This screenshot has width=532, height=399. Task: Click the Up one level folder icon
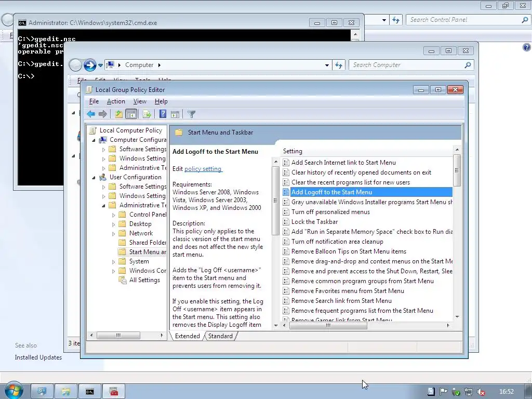[x=118, y=114]
